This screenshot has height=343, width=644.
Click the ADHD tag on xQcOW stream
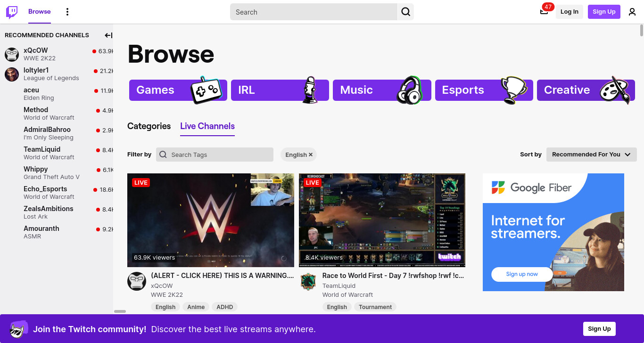tap(225, 307)
